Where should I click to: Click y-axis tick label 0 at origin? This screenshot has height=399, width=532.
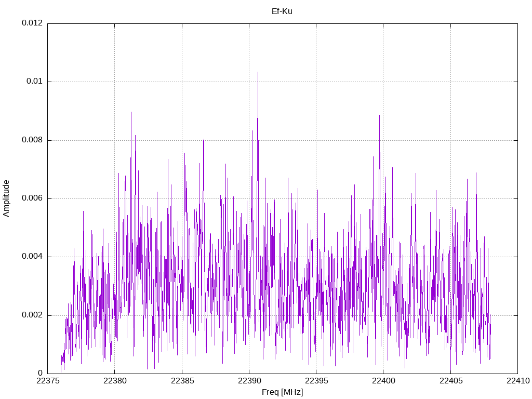[x=41, y=373]
